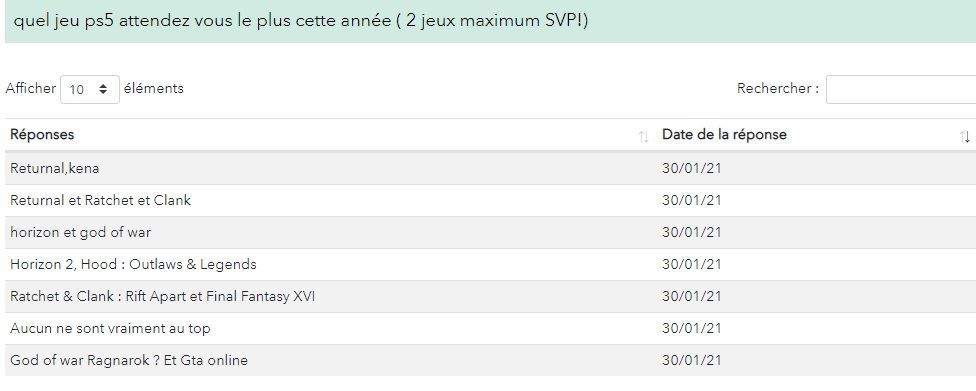Click the sort arrows icon beside Date de la réponse
The width and height of the screenshot is (976, 391).
point(965,137)
